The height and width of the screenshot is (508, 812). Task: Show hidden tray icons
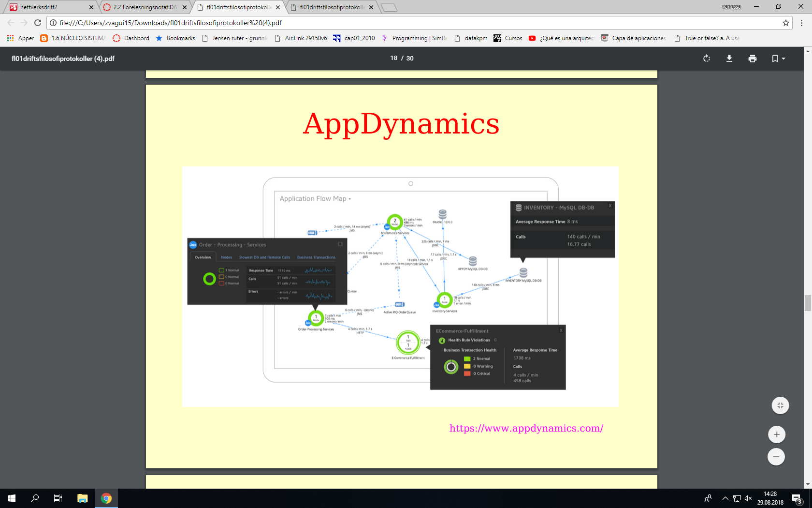tap(725, 498)
